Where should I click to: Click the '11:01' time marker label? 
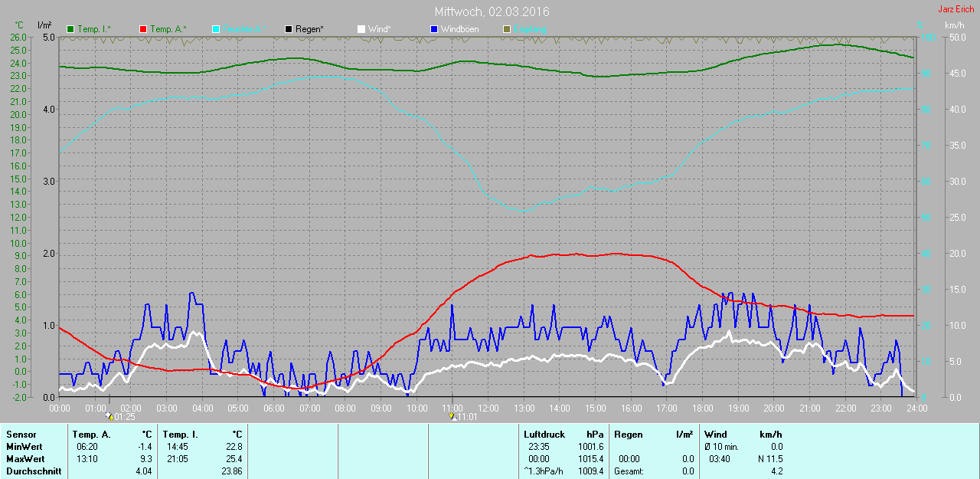pyautogui.click(x=468, y=417)
